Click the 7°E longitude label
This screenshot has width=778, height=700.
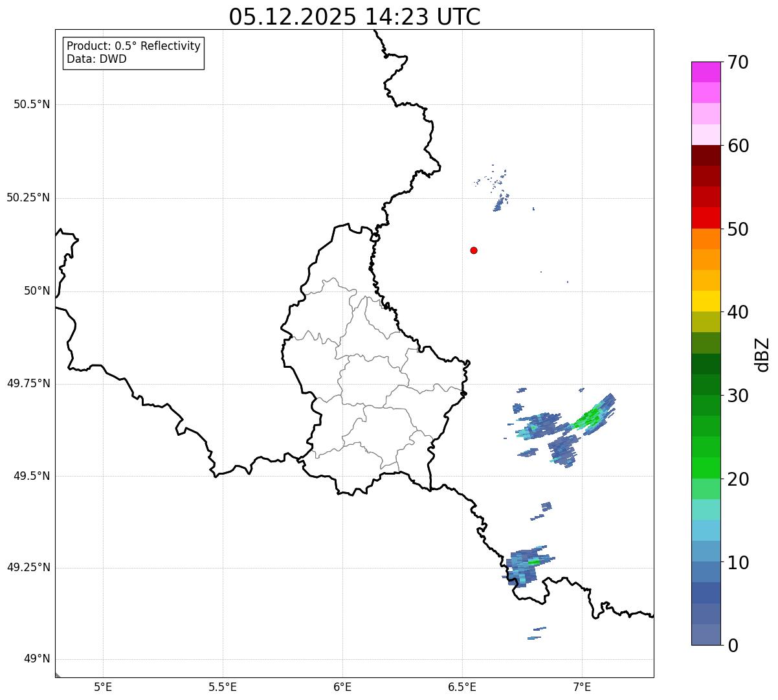click(582, 686)
